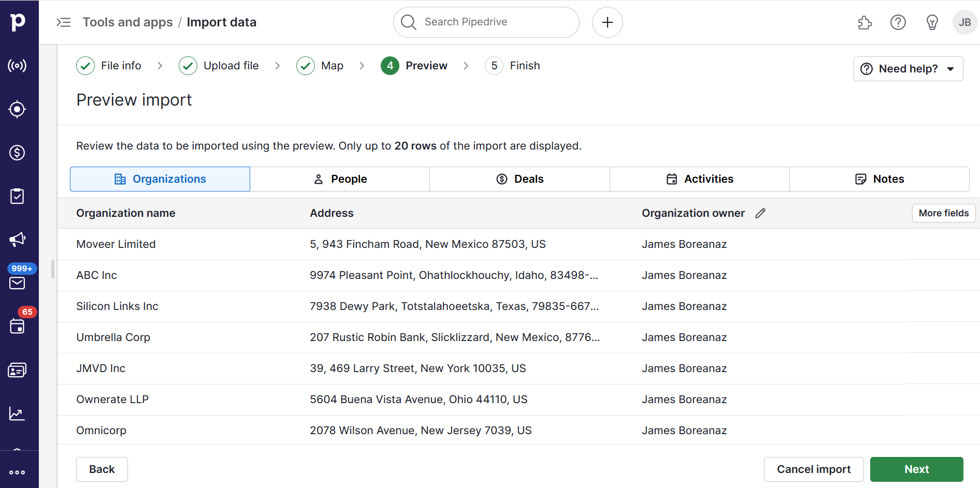The width and height of the screenshot is (980, 488).
Task: Switch to the People preview tab
Action: point(339,179)
